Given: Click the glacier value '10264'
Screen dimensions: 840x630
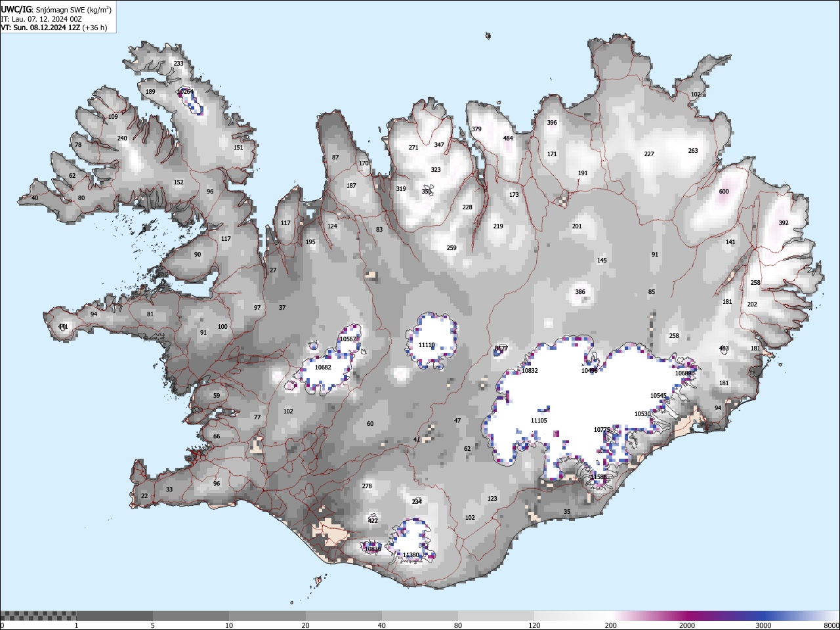Looking at the screenshot, I should tap(186, 92).
